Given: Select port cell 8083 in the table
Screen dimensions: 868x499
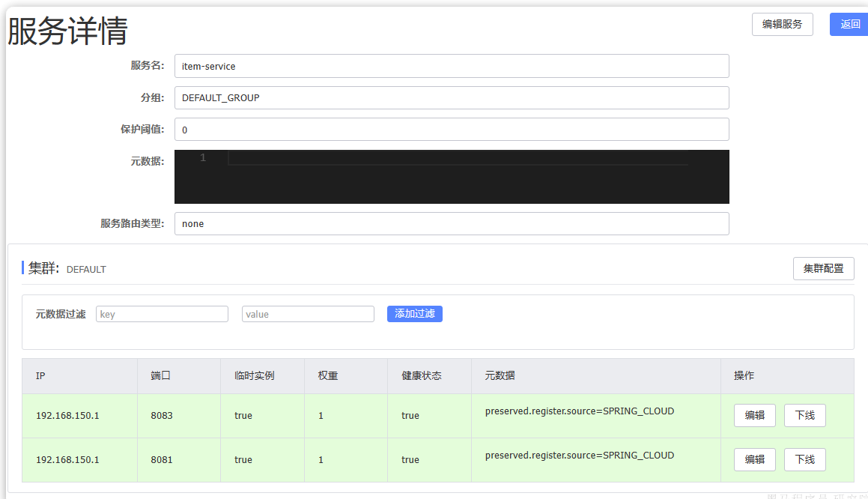Looking at the screenshot, I should coord(161,415).
